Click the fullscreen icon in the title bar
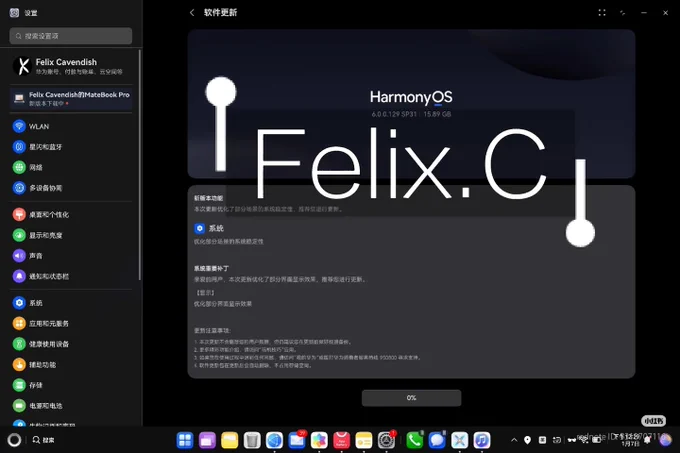The height and width of the screenshot is (453, 680). [602, 13]
